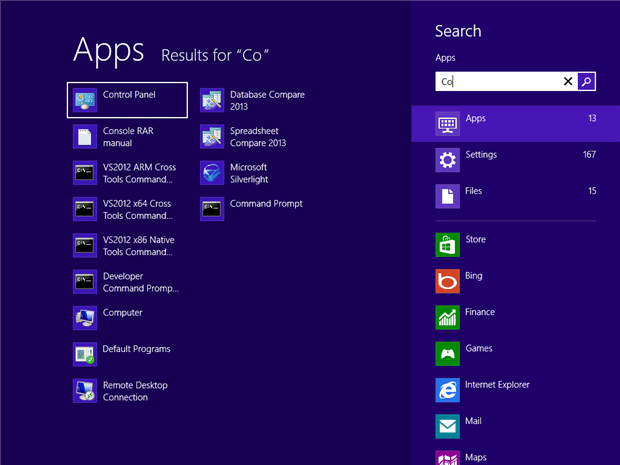Click the Files document icon
This screenshot has width=620, height=465.
pyautogui.click(x=447, y=196)
